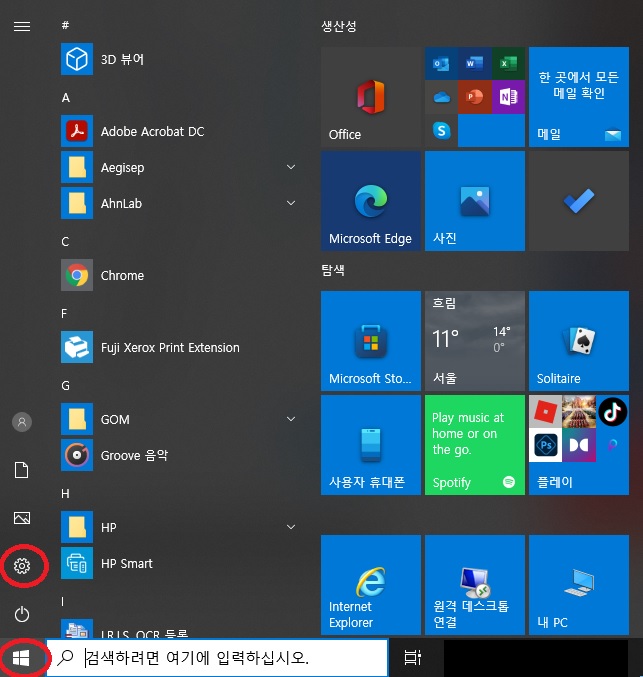Open Skype from the Office group tile
This screenshot has height=677, width=643.
441,130
